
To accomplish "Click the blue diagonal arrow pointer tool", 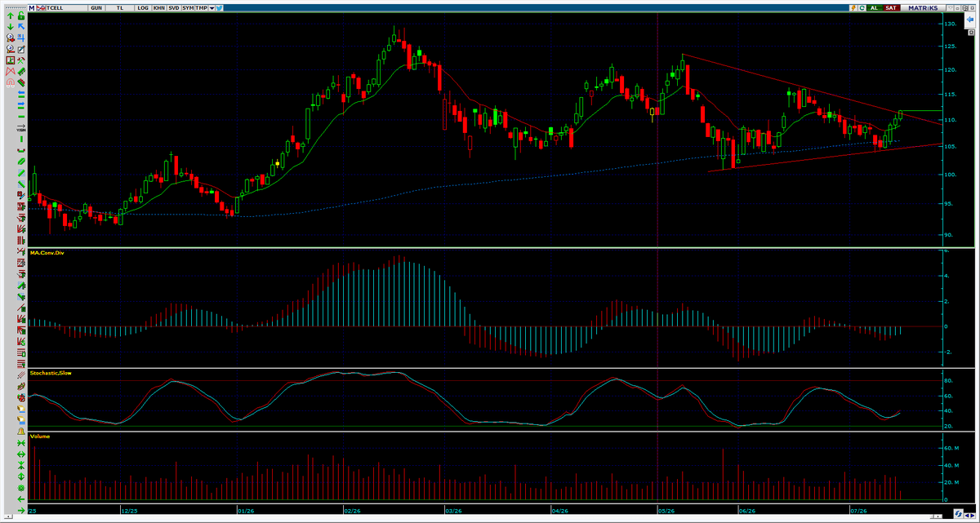I will tap(21, 26).
